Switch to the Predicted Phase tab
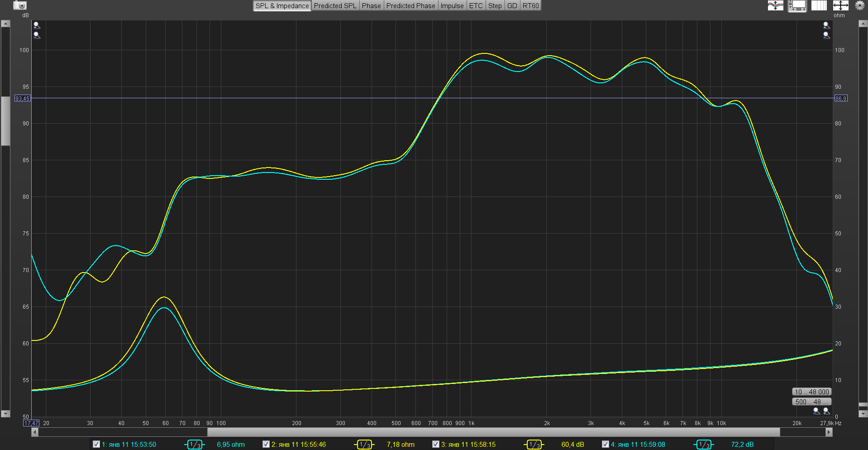The width and height of the screenshot is (868, 450). coord(411,6)
